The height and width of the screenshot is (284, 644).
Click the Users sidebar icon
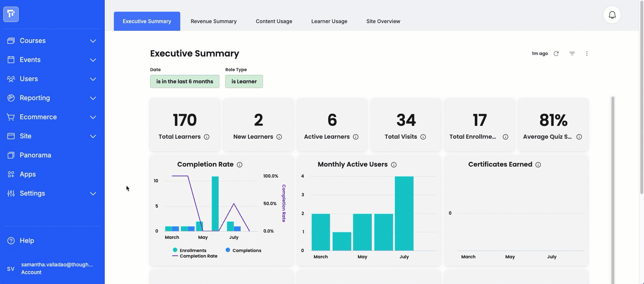coord(11,79)
